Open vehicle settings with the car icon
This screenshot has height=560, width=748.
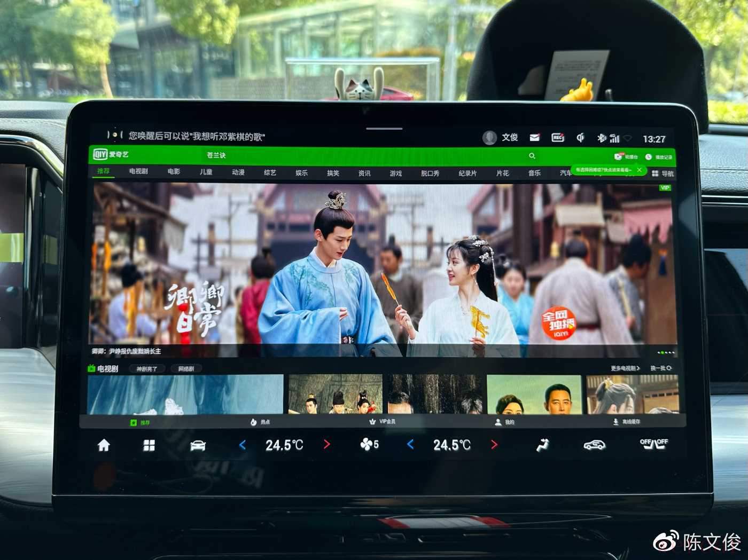[198, 446]
